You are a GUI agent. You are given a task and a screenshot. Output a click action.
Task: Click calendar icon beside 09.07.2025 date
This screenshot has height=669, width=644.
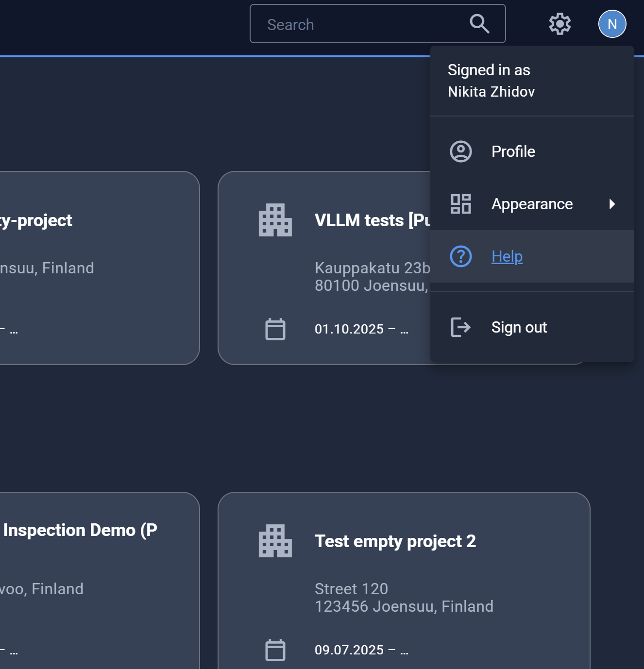click(x=275, y=650)
